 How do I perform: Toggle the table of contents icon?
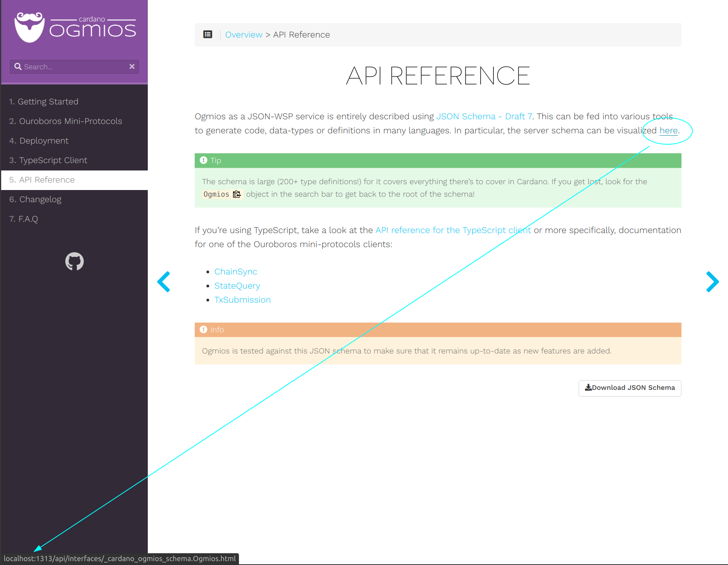pyautogui.click(x=208, y=34)
